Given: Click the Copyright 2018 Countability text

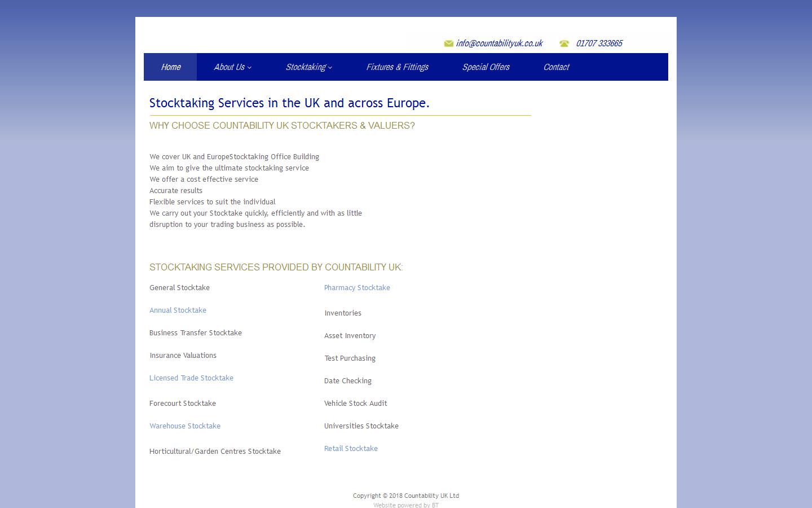Looking at the screenshot, I should tap(405, 496).
